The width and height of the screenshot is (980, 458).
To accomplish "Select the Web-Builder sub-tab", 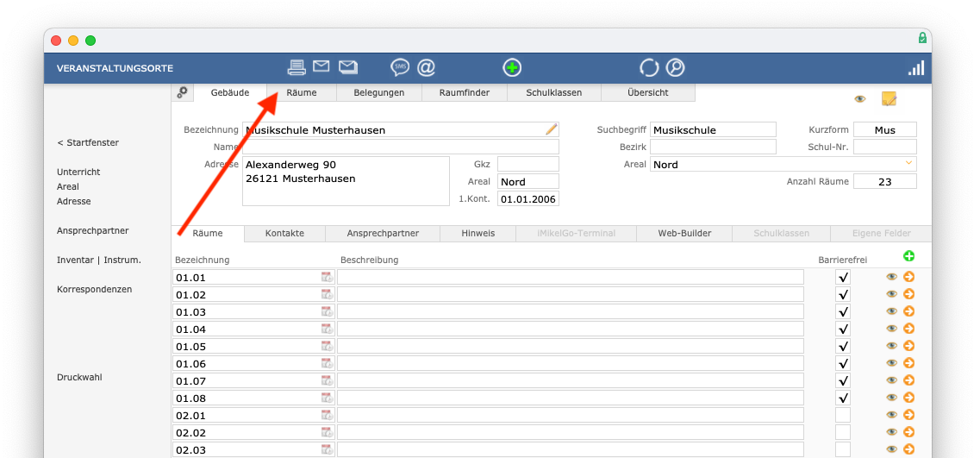I will pyautogui.click(x=684, y=234).
